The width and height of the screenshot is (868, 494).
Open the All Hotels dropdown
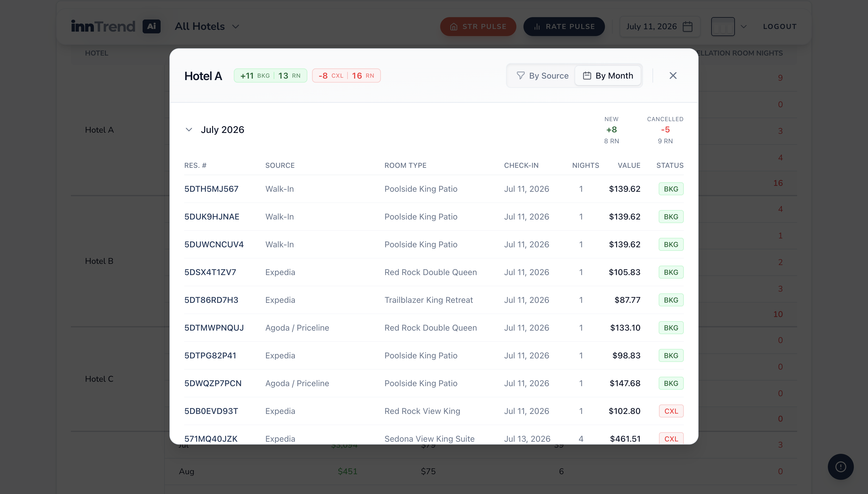pos(207,27)
